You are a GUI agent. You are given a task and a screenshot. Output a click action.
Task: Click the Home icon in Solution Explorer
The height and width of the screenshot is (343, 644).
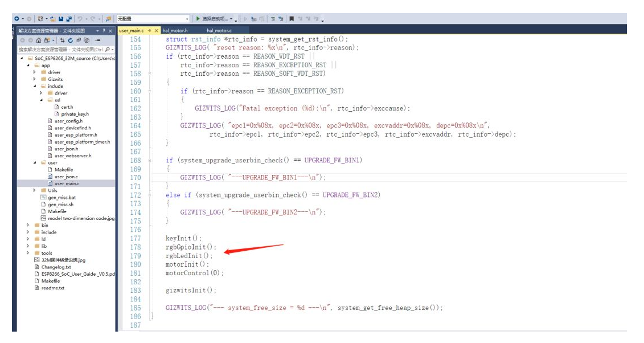(x=39, y=40)
